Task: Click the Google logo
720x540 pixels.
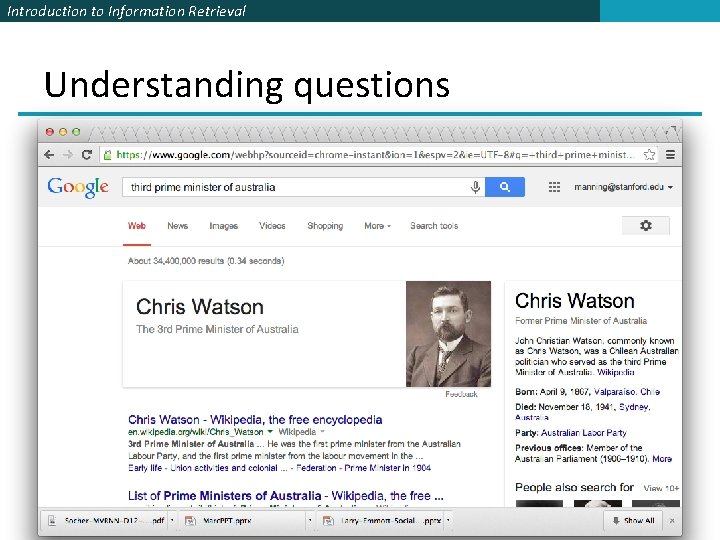Action: tap(78, 187)
